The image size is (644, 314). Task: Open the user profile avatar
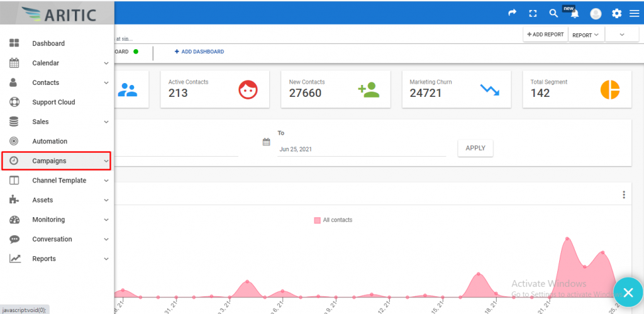(596, 14)
